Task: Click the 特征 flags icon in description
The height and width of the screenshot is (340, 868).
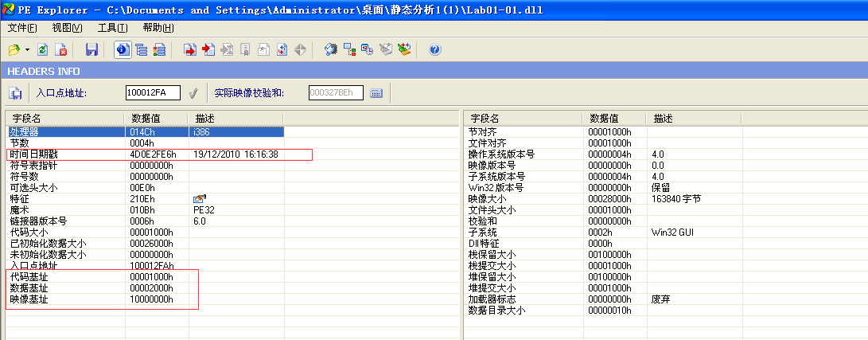Action: [x=199, y=199]
